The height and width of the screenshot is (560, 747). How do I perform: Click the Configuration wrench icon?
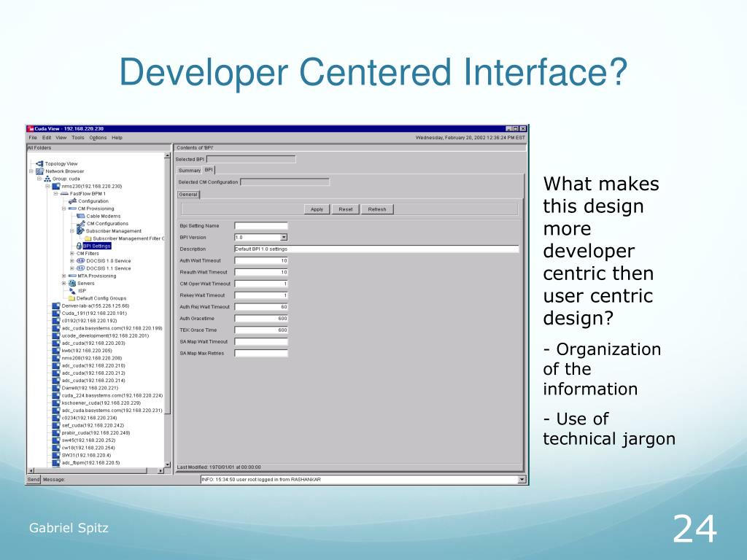(72, 201)
